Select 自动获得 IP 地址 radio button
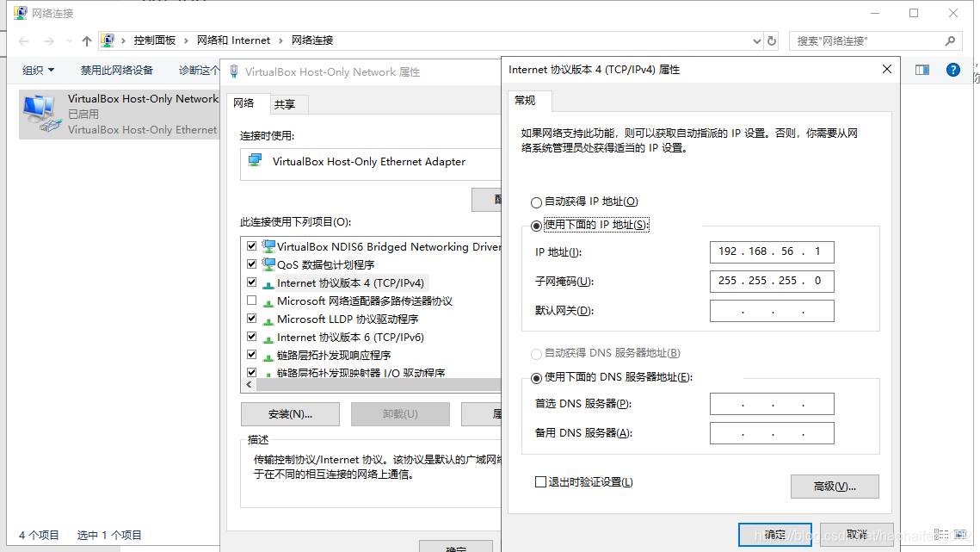Screen dimensions: 980x552 coord(536,202)
